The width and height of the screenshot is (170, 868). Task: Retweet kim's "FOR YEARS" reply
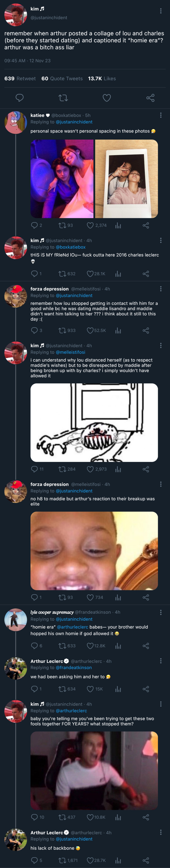pos(63,817)
